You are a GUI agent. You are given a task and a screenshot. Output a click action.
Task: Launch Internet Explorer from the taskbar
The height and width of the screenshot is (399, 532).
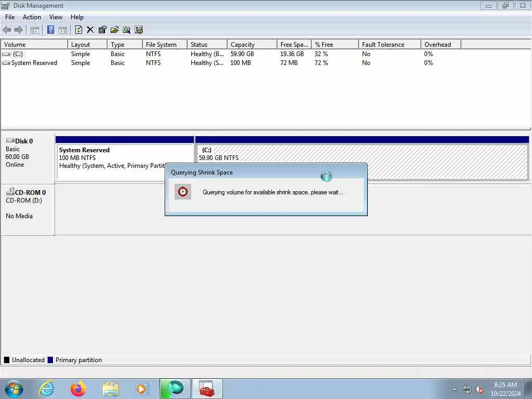46,389
